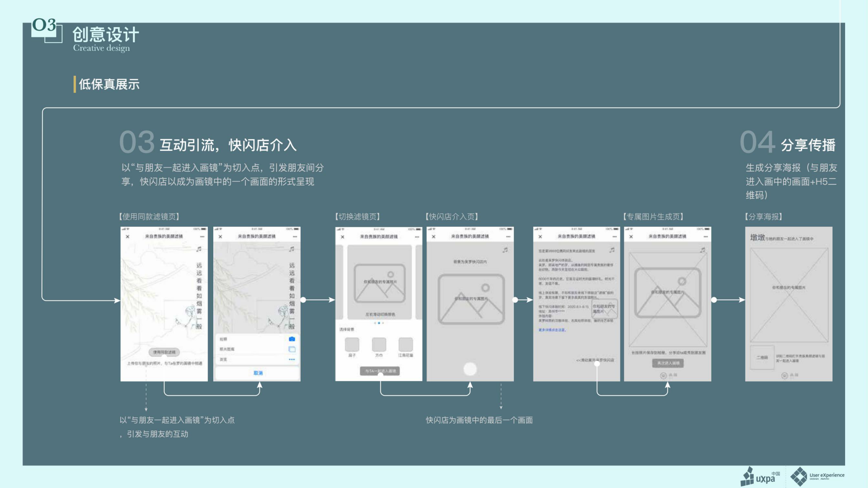This screenshot has height=488, width=868.
Task: Open the blue 更多详情点击这里 link
Action: point(552,330)
